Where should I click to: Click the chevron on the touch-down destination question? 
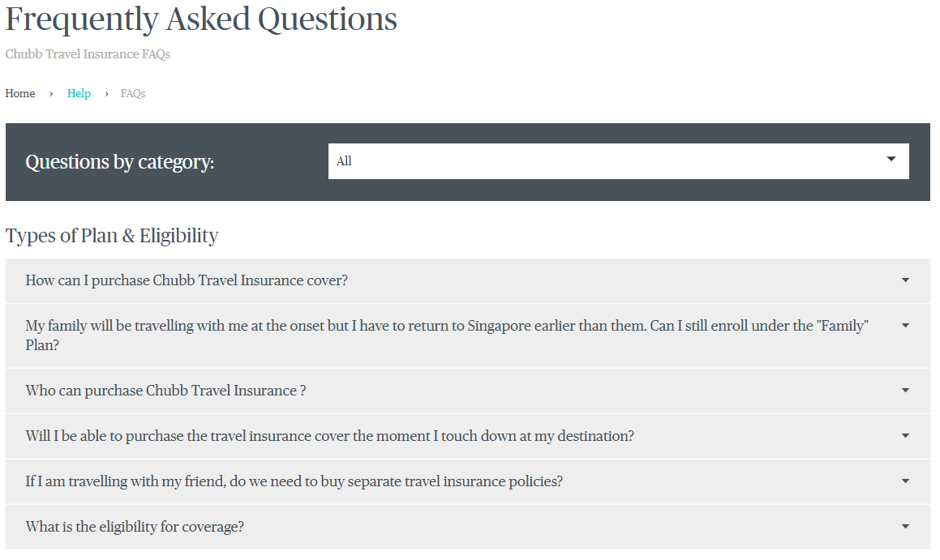coord(904,435)
